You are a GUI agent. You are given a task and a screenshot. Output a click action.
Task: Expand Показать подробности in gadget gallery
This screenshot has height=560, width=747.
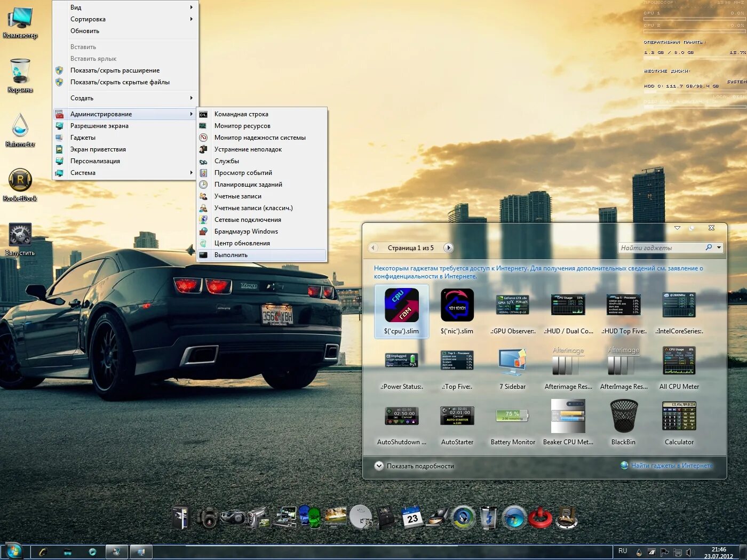pyautogui.click(x=414, y=466)
